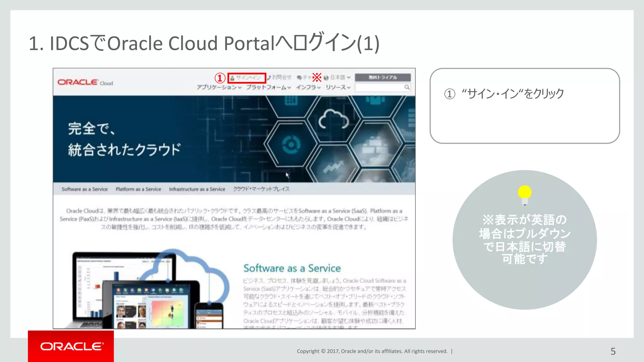Viewport: 644px width, 362px height.
Task: Open the Platform as a Service tab
Action: 138,189
